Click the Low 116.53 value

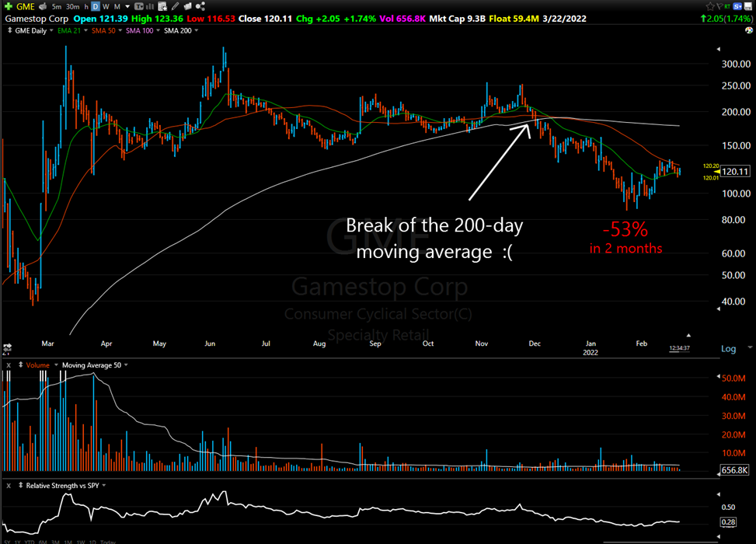pos(211,19)
